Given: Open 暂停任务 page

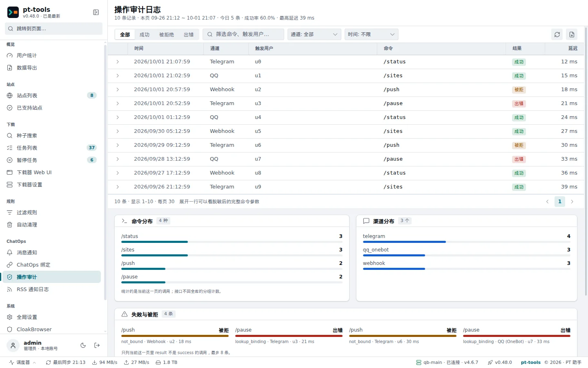Looking at the screenshot, I should (x=52, y=160).
